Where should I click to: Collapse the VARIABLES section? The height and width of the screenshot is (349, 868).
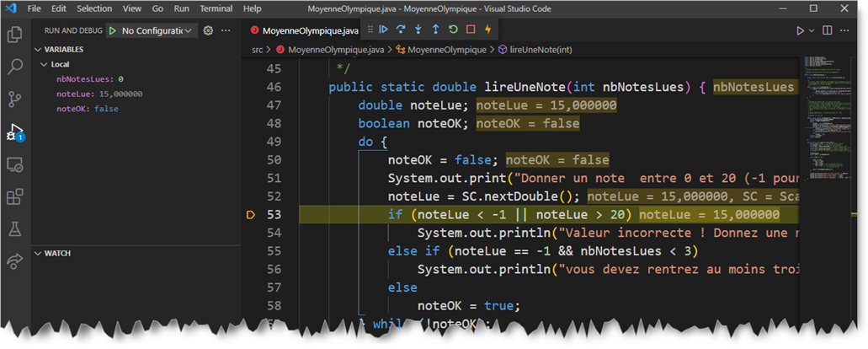[63, 50]
